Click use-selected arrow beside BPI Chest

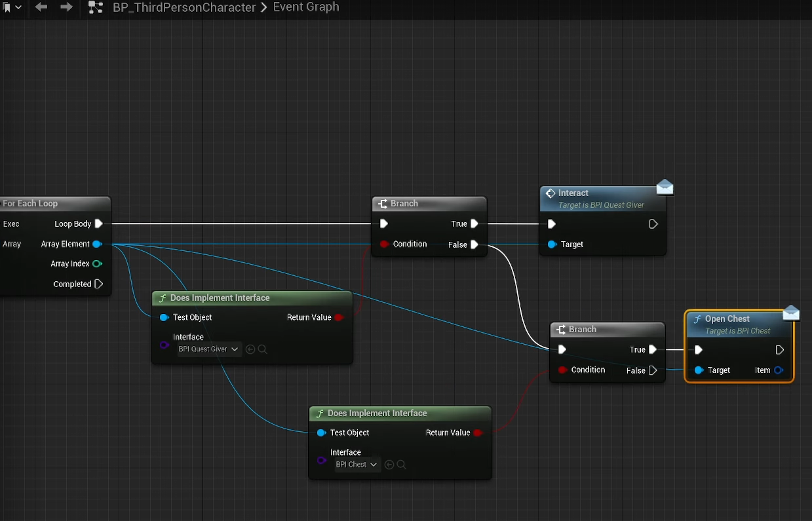(389, 465)
